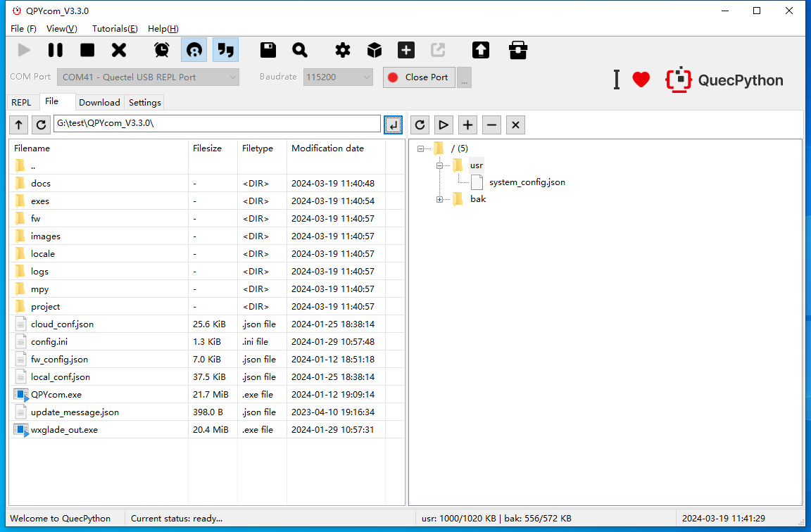Open the Help(H) menu
Image resolution: width=811 pixels, height=532 pixels.
coord(163,28)
